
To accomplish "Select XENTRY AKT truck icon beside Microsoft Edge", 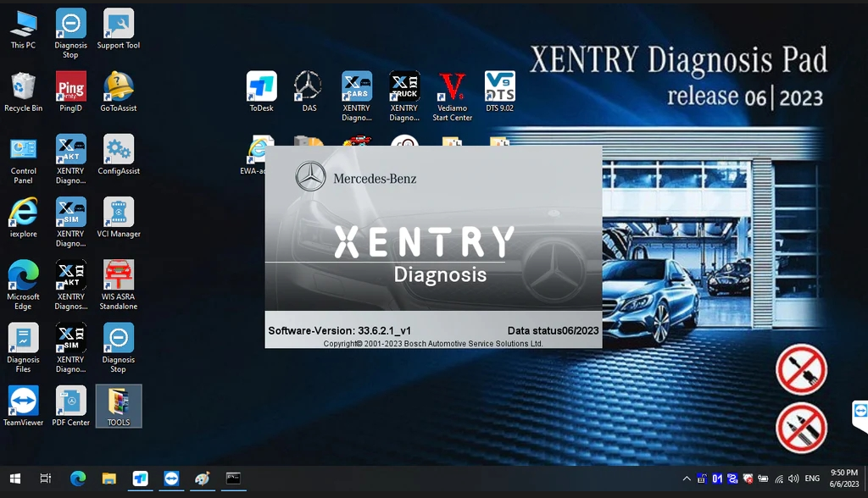I will [71, 285].
